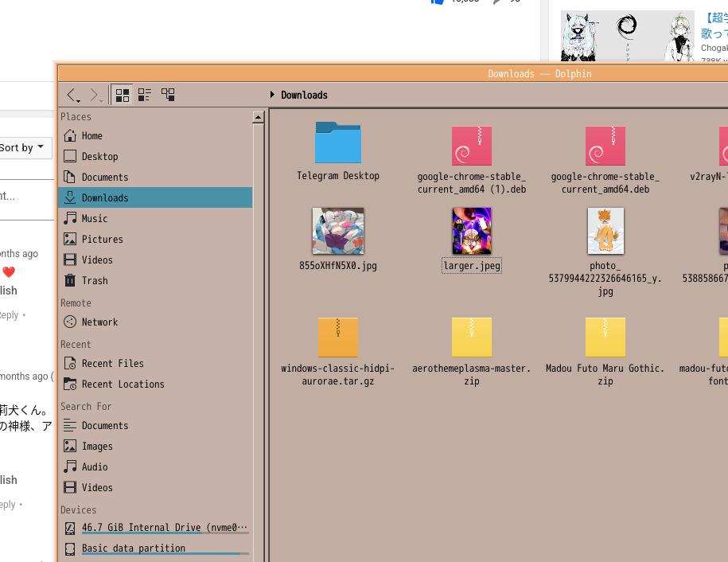Click the Downloads breadcrumb label
This screenshot has height=562, width=728.
[x=304, y=96]
